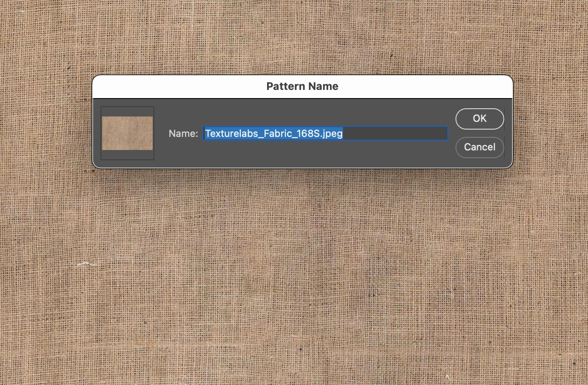Click the fabric pattern preview thumbnail
This screenshot has width=588, height=385.
(x=127, y=133)
